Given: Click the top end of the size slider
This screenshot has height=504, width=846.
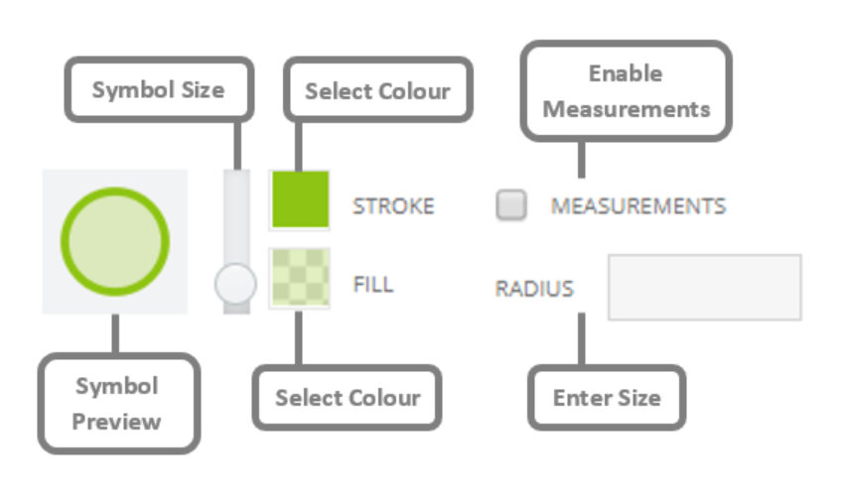Looking at the screenshot, I should coord(237,175).
